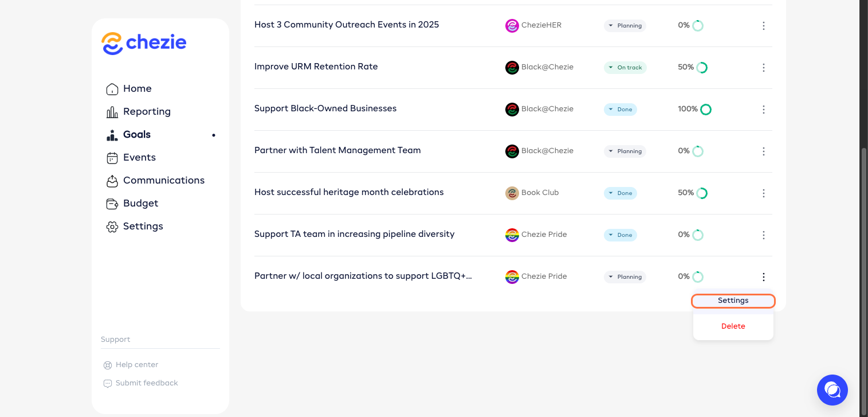
Task: Open the chat support bubble
Action: tap(832, 390)
